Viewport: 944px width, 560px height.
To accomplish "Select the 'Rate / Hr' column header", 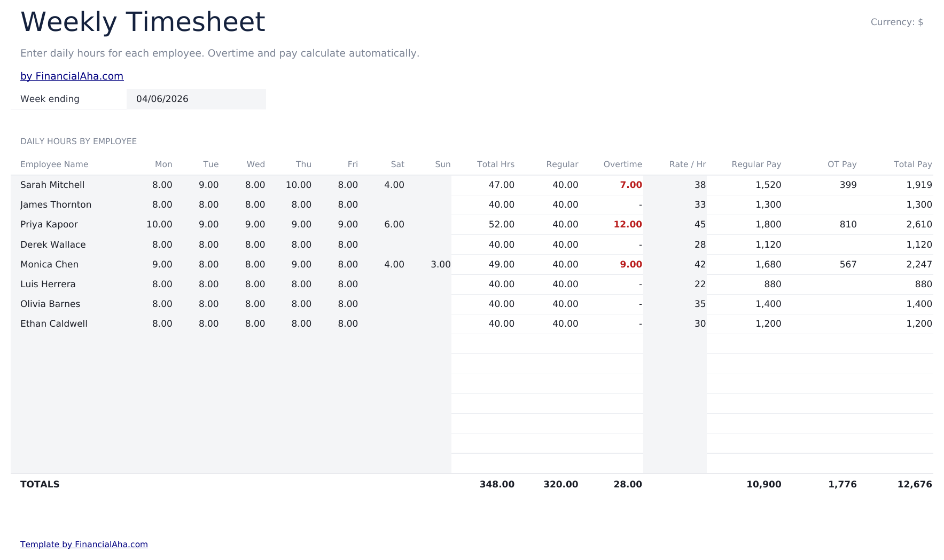I will click(688, 164).
